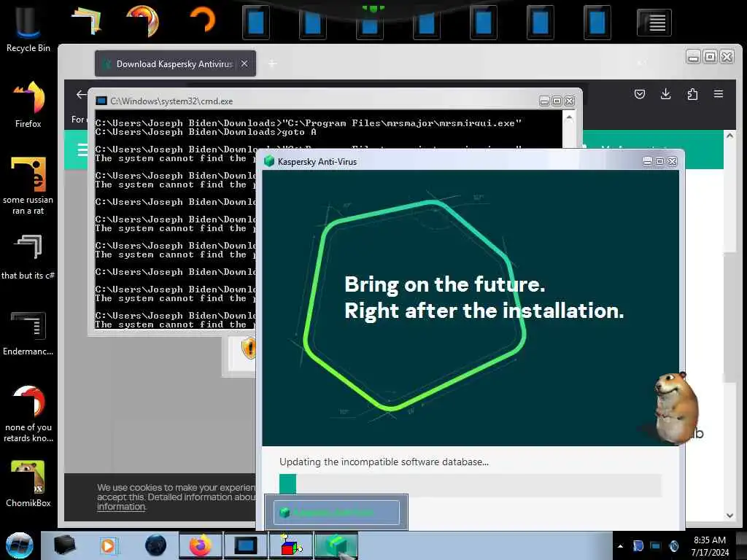Open the Firefox downloads panel icon
The image size is (747, 560).
(665, 94)
